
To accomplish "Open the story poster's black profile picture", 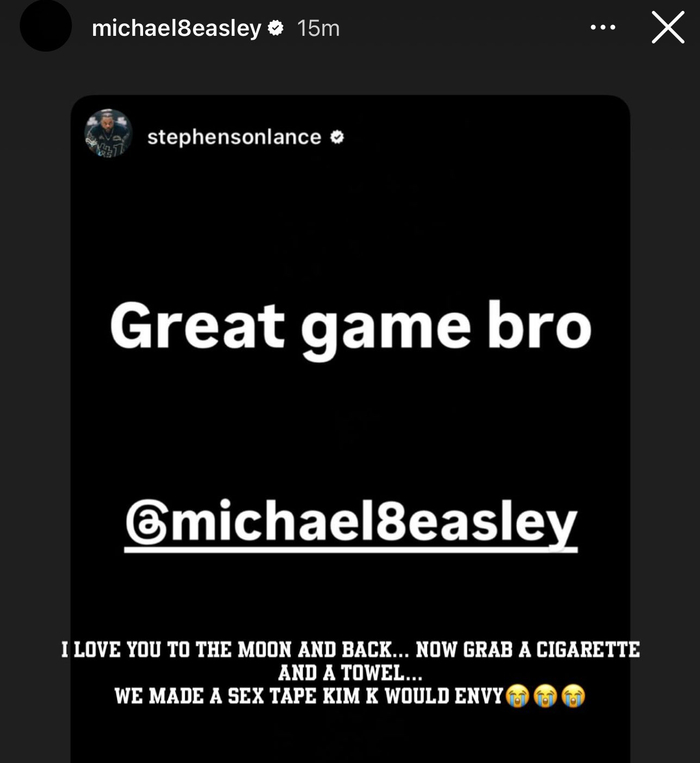I will tap(46, 26).
